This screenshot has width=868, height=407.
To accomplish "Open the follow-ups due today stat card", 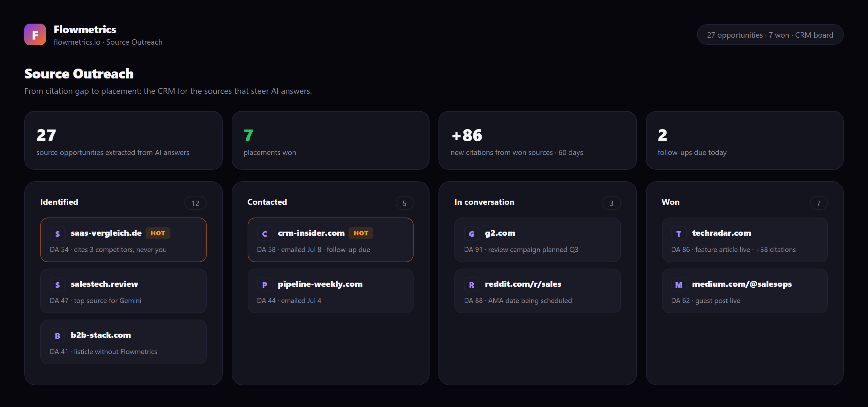I will [x=745, y=140].
